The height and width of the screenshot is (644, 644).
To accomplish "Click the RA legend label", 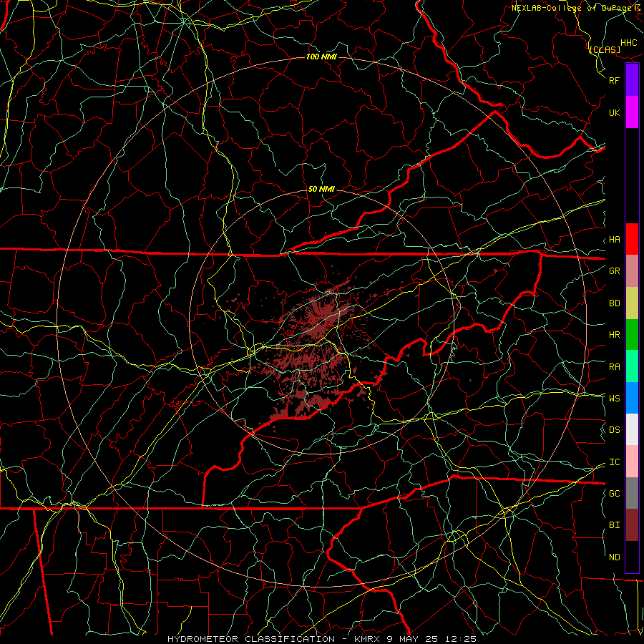I will (x=614, y=367).
